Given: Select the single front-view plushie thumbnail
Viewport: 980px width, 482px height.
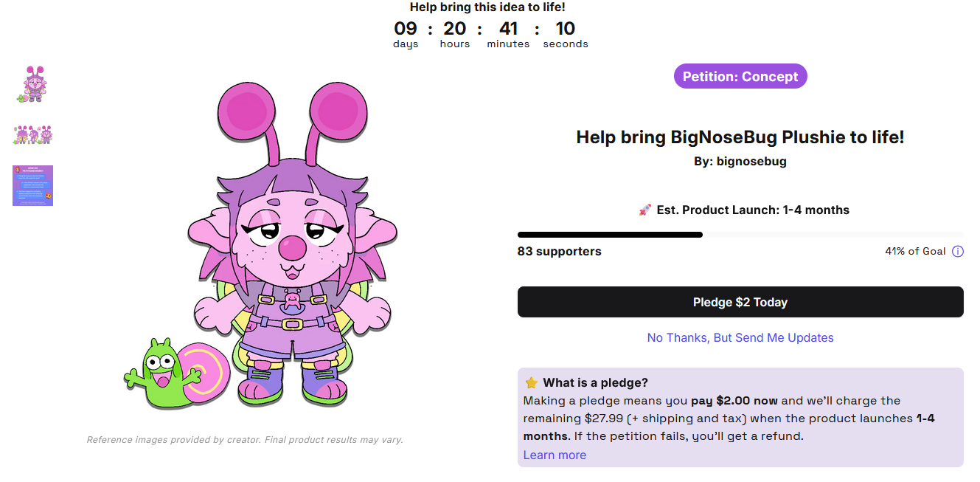Looking at the screenshot, I should click(x=33, y=84).
